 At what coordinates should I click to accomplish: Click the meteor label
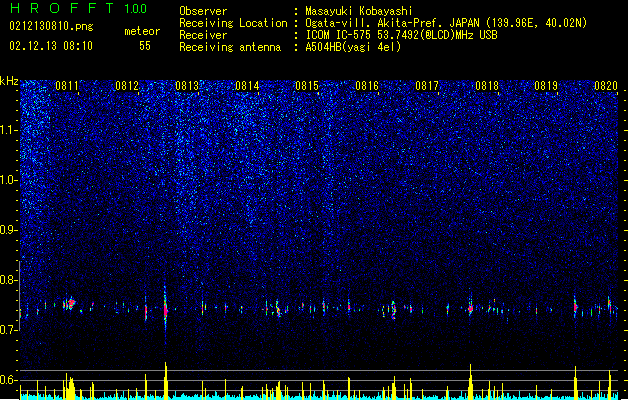click(142, 31)
